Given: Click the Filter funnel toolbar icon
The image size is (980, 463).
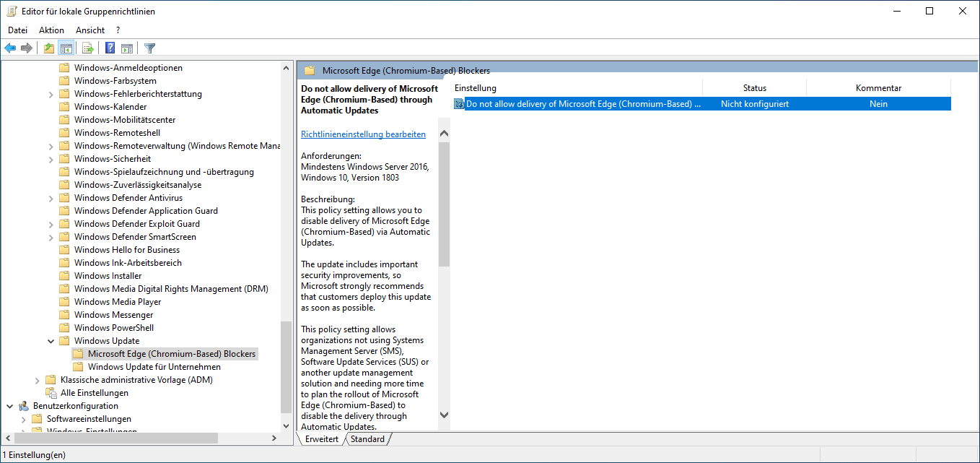Looking at the screenshot, I should tap(149, 48).
